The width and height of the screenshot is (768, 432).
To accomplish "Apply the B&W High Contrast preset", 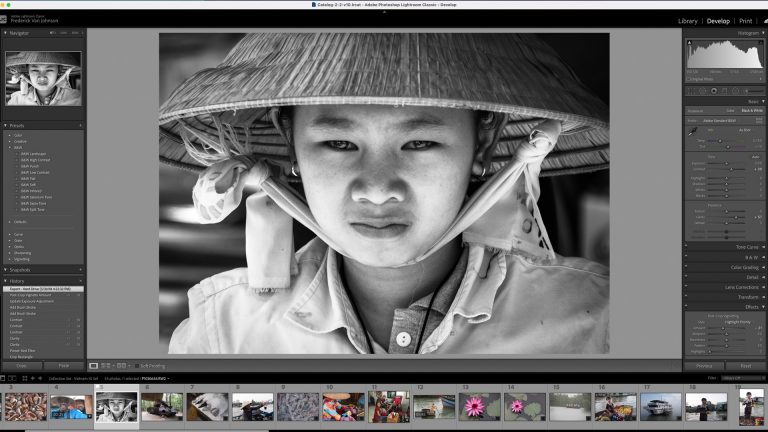I will 35,160.
